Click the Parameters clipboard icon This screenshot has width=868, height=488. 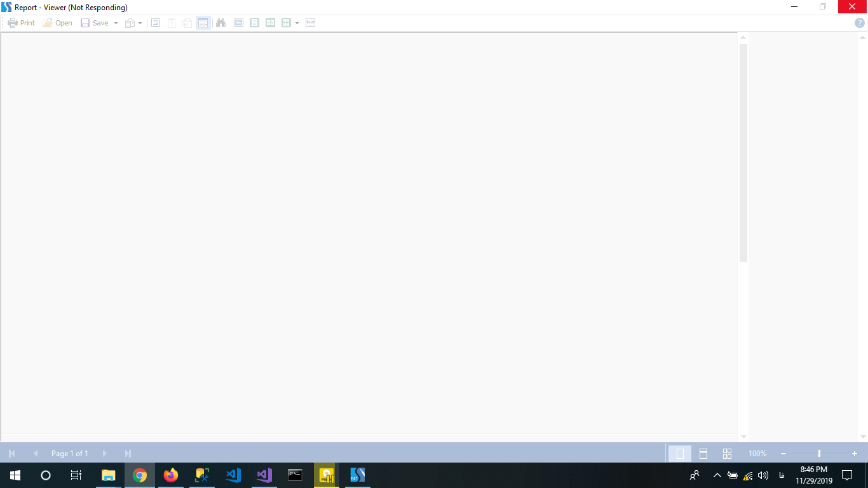click(x=172, y=23)
